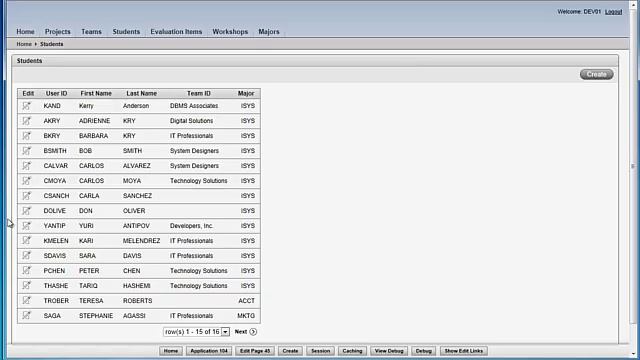Click the Logout link
Screen dimensions: 640x360
tap(613, 12)
